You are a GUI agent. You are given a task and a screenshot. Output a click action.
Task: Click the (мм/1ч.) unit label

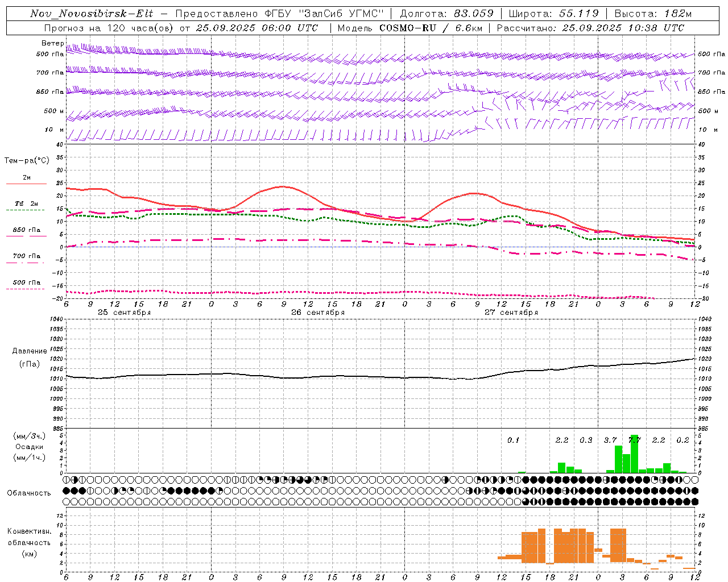[x=30, y=458]
